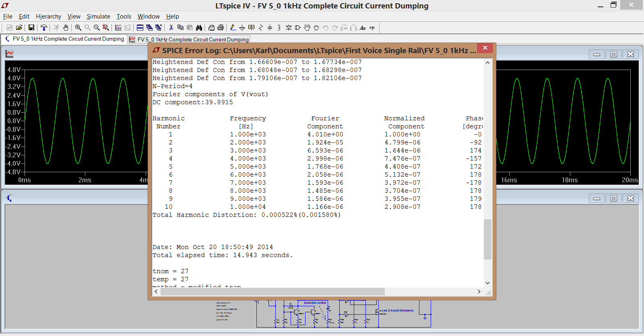Select the Diode tool
This screenshot has width=644, height=336.
click(289, 28)
